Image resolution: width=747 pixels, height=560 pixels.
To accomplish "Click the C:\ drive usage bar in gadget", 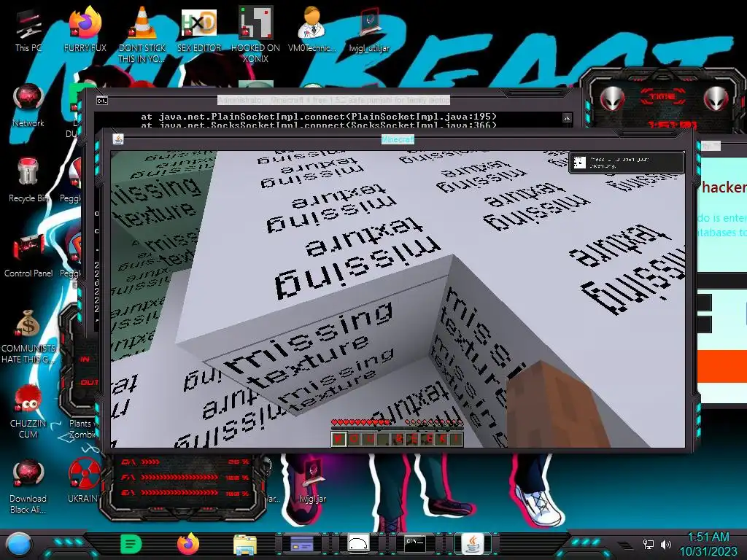I will pos(186,462).
